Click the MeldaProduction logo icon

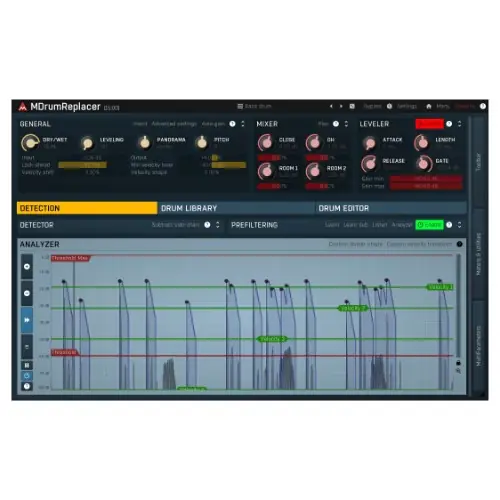22,107
